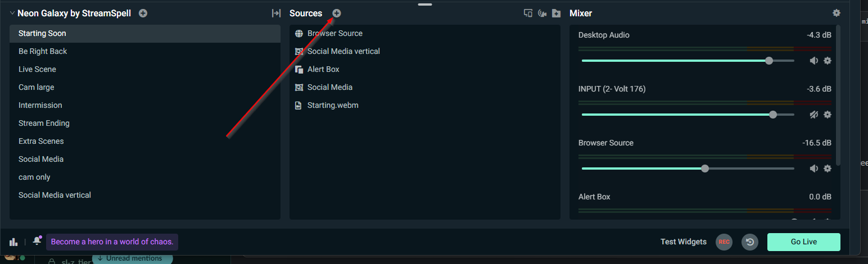
Task: Click the Test Widgets button
Action: [x=684, y=242]
